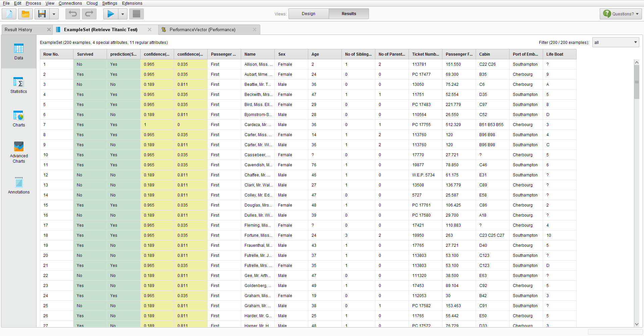Open the Charts view in the sidebar
Image resolution: width=644 pixels, height=336 pixels.
click(19, 119)
